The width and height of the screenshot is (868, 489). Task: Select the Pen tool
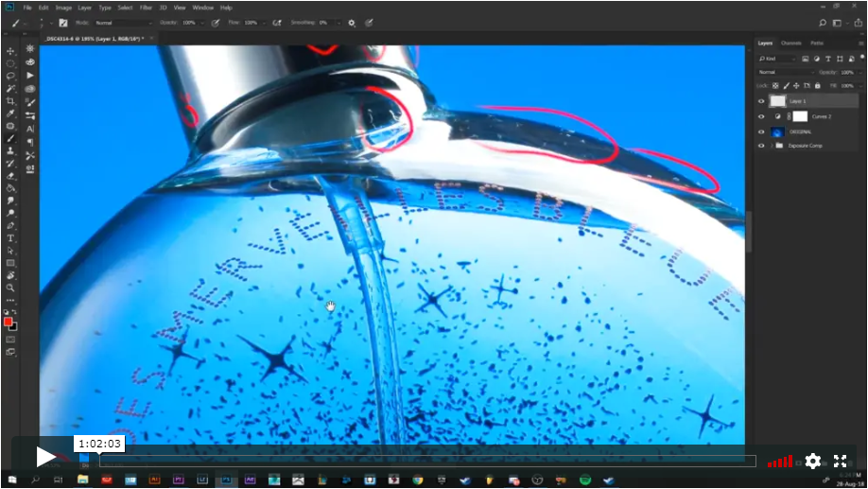(x=10, y=225)
